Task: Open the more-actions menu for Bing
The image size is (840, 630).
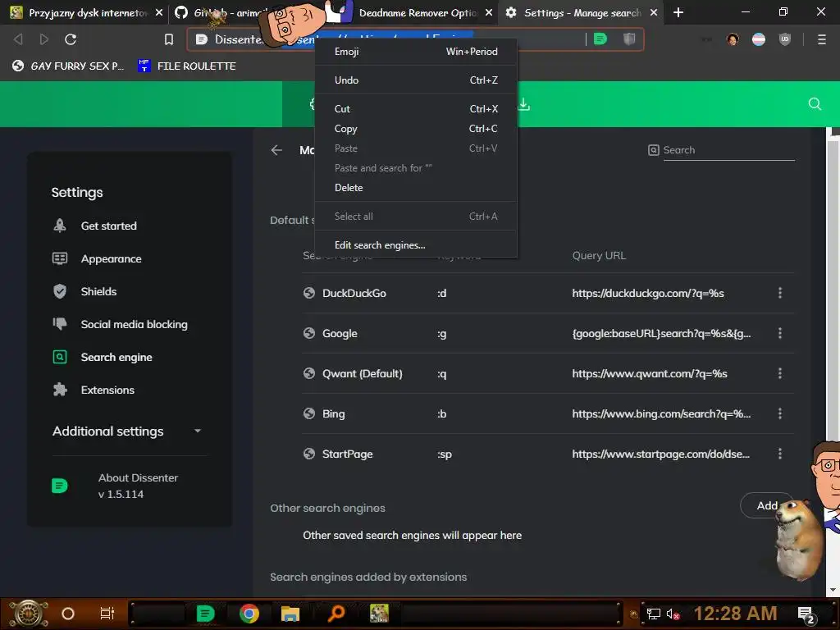Action: 779,413
